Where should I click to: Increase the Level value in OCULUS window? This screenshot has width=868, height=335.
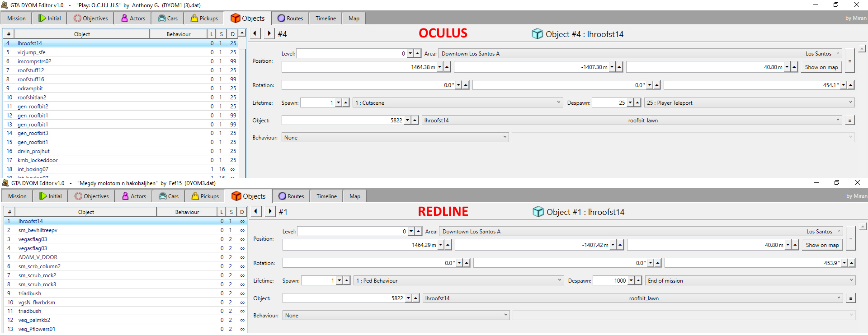(418, 53)
